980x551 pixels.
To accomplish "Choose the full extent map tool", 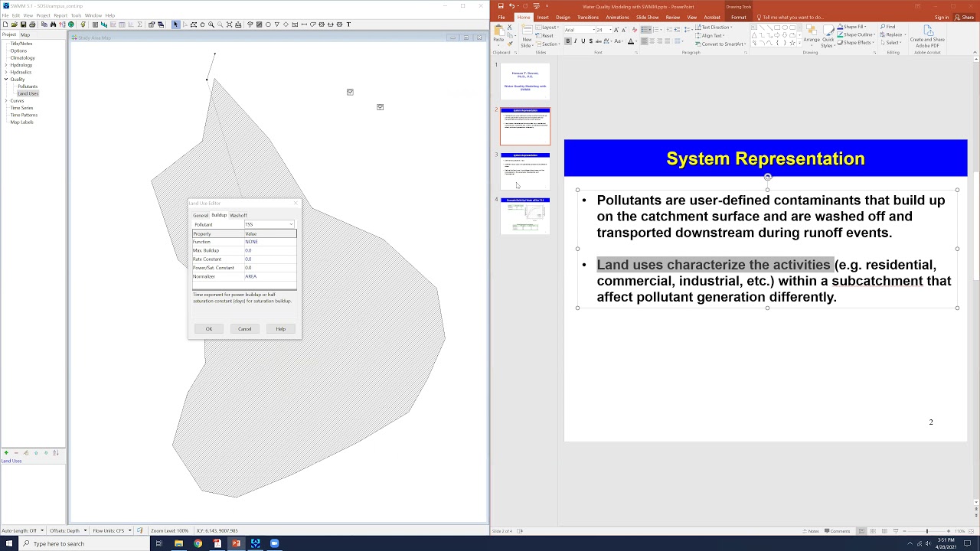I will tap(229, 24).
